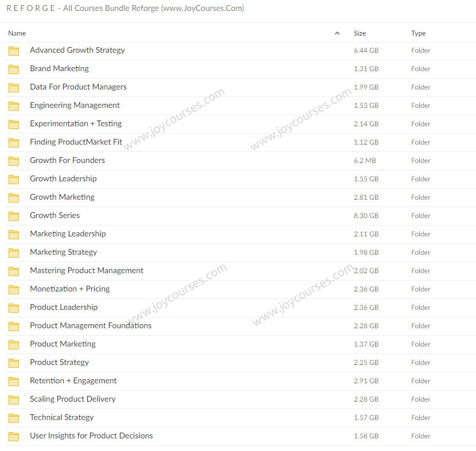Open the Mastering Product Management folder name
This screenshot has width=476, height=451.
[87, 270]
